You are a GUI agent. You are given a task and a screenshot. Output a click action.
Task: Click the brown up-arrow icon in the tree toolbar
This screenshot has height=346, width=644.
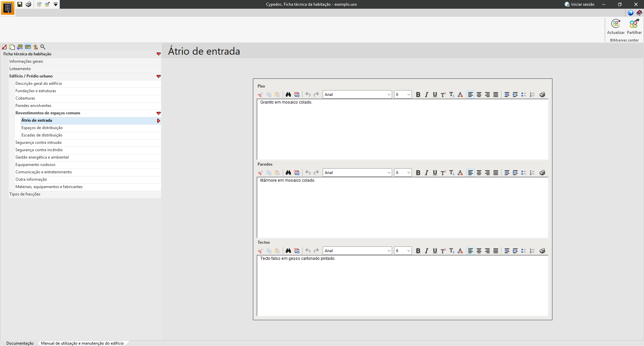35,47
